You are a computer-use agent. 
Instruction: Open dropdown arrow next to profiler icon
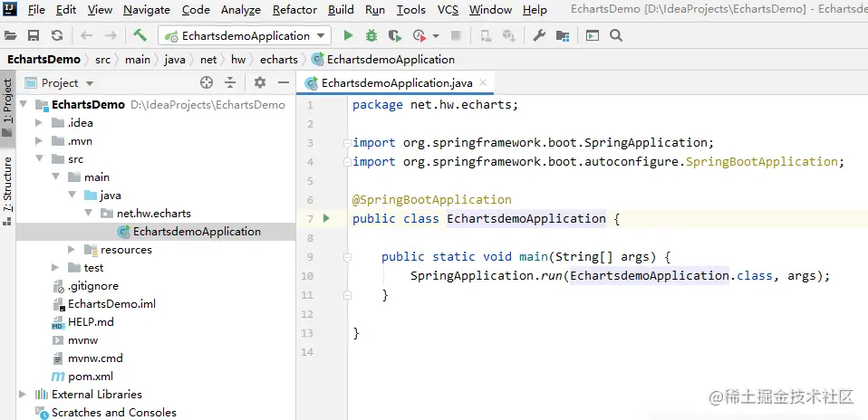coord(436,36)
